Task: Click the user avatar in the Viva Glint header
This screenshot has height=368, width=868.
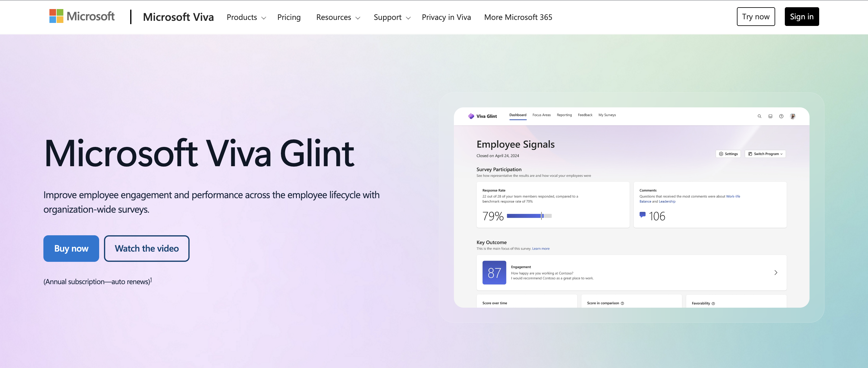Action: pos(793,116)
